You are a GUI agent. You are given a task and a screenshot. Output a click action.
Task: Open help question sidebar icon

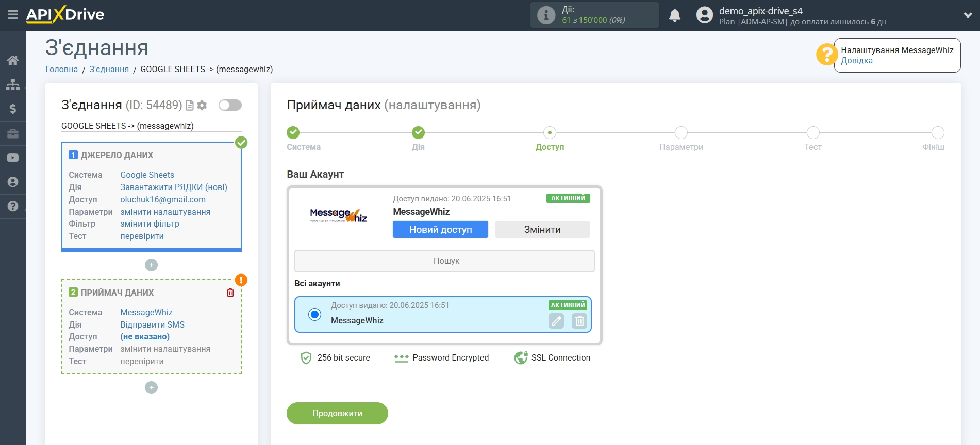click(x=13, y=206)
